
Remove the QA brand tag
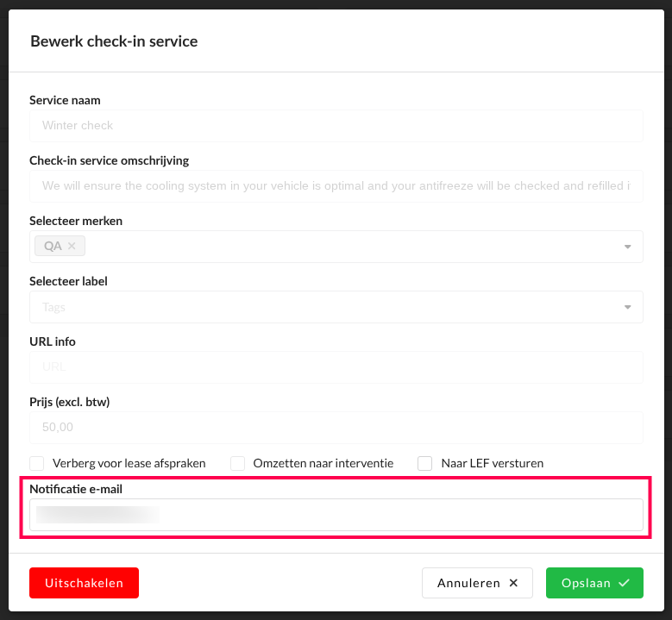(x=72, y=247)
